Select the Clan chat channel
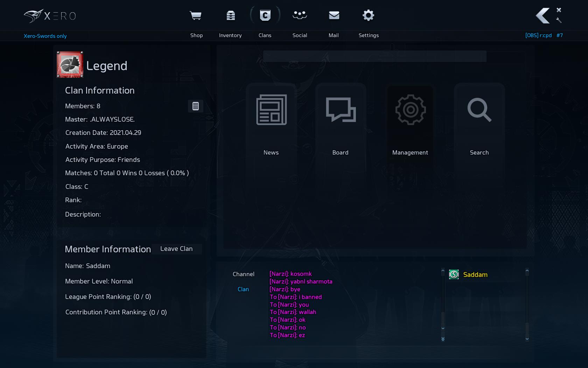This screenshot has height=368, width=588. click(243, 289)
